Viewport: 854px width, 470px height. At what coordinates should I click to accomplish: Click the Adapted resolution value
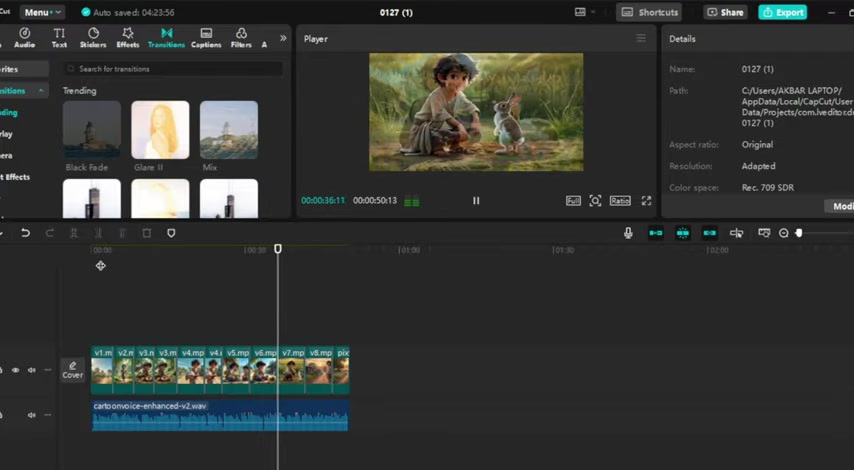[758, 166]
